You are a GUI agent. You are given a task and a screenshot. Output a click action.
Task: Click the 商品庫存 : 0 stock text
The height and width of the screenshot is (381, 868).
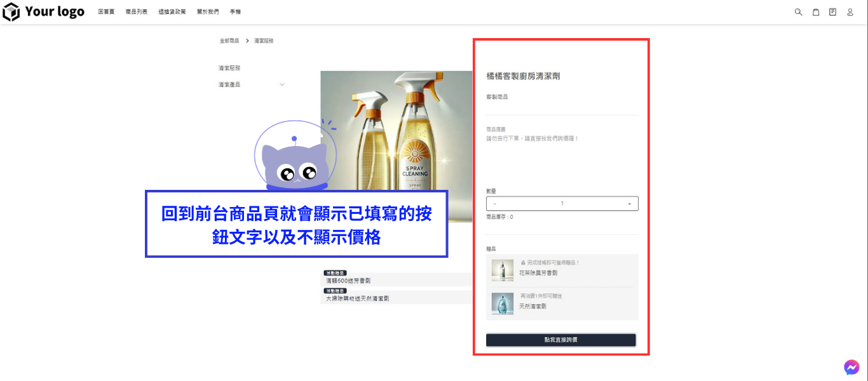(499, 217)
